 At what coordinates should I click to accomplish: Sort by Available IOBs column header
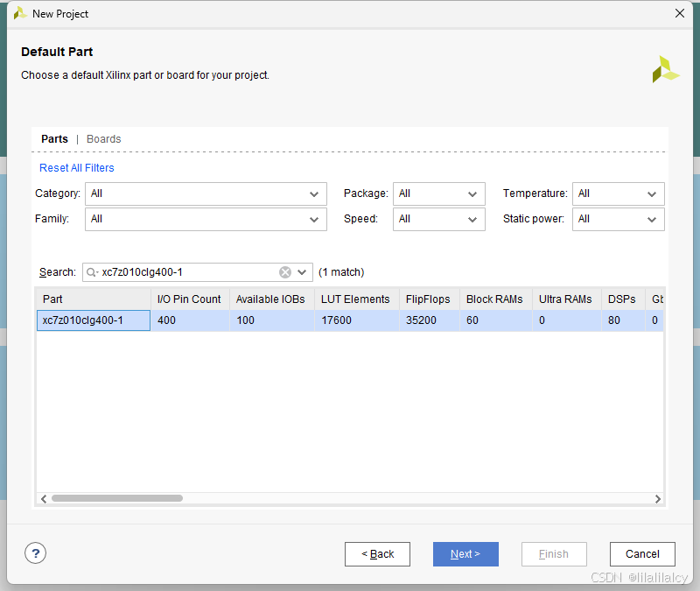pos(272,299)
